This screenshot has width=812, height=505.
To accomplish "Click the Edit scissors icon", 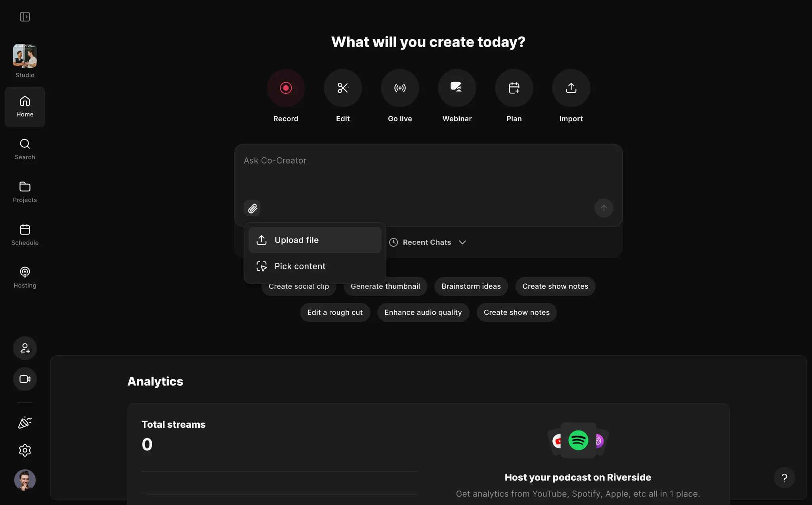I will [x=343, y=88].
